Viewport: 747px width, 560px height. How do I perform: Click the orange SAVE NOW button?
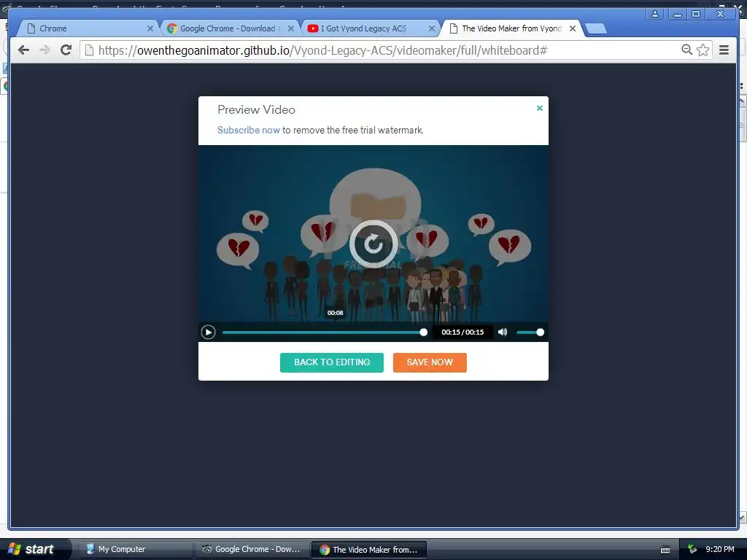[x=430, y=362]
